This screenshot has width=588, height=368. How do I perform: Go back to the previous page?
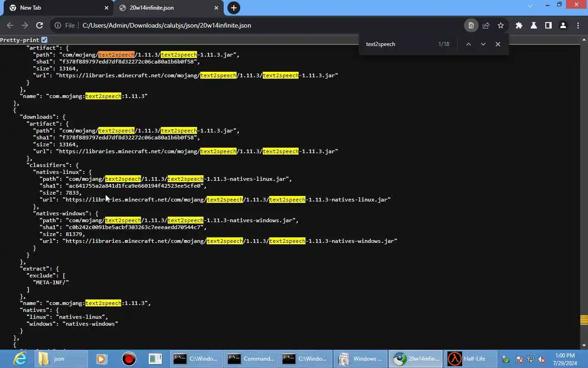(10, 25)
